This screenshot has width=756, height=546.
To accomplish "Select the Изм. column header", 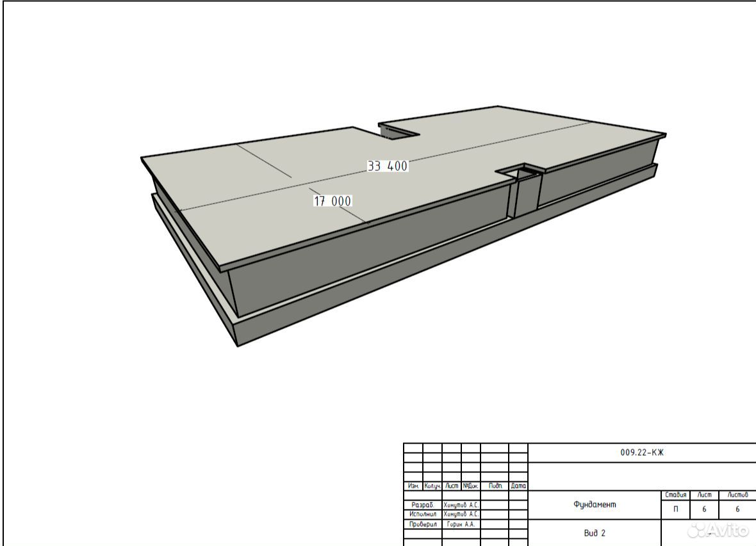I will (x=413, y=486).
